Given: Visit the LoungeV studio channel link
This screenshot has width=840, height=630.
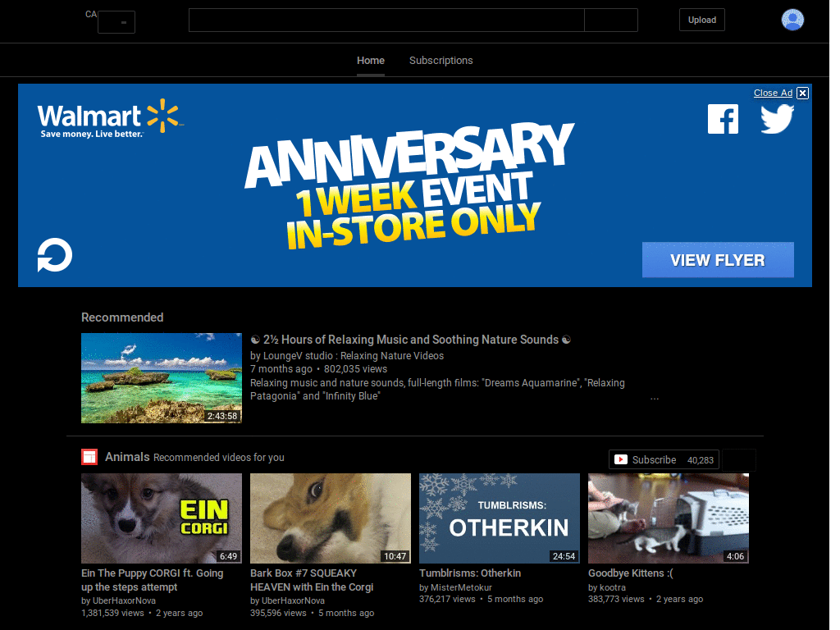Looking at the screenshot, I should [354, 356].
